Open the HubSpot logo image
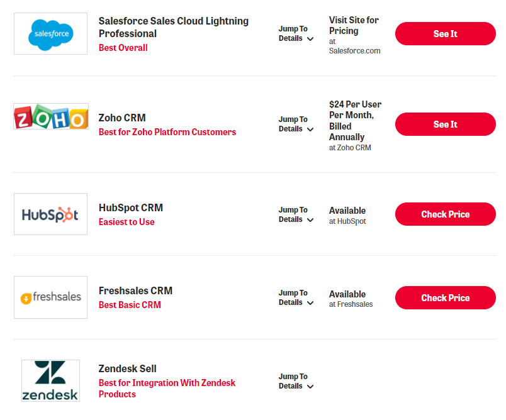This screenshot has width=506, height=420. [50, 214]
